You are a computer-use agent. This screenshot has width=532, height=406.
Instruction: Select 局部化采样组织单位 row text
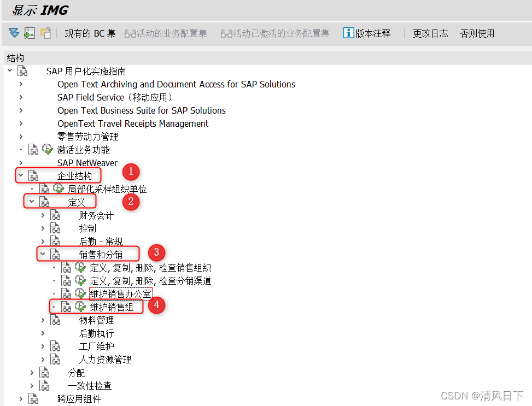point(107,189)
